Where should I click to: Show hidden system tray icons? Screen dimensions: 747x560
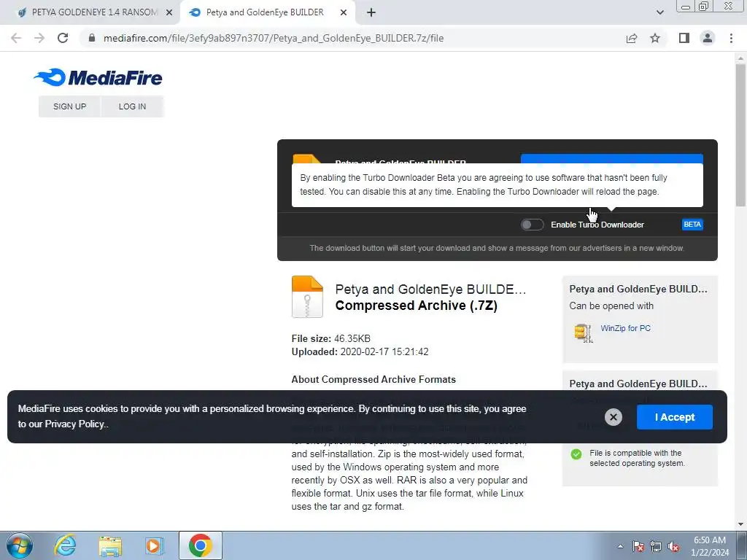click(x=620, y=547)
